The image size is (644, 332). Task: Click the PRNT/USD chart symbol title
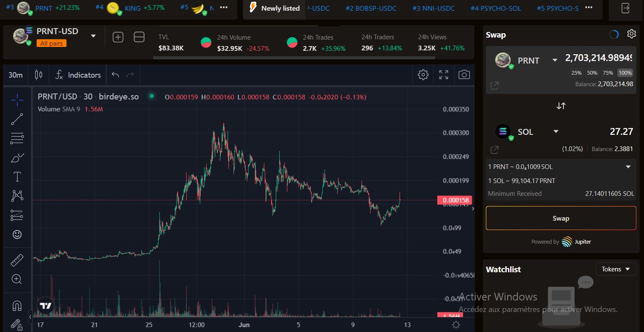coord(88,96)
